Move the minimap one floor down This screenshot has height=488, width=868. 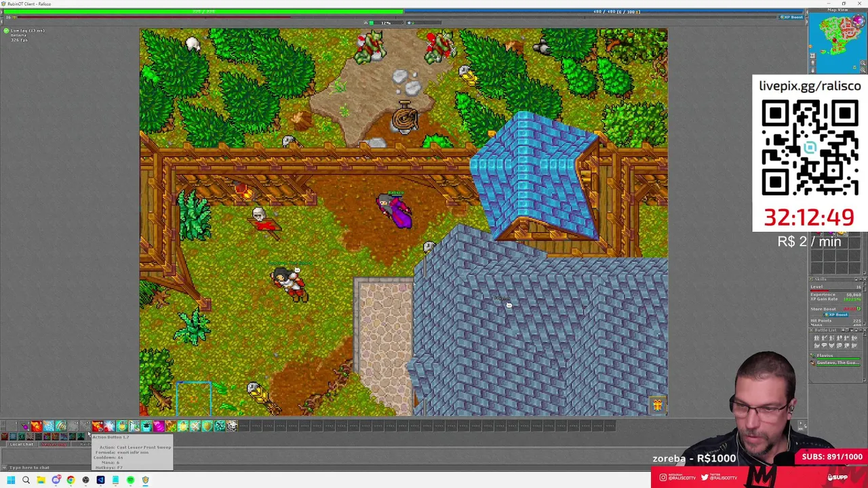point(812,70)
